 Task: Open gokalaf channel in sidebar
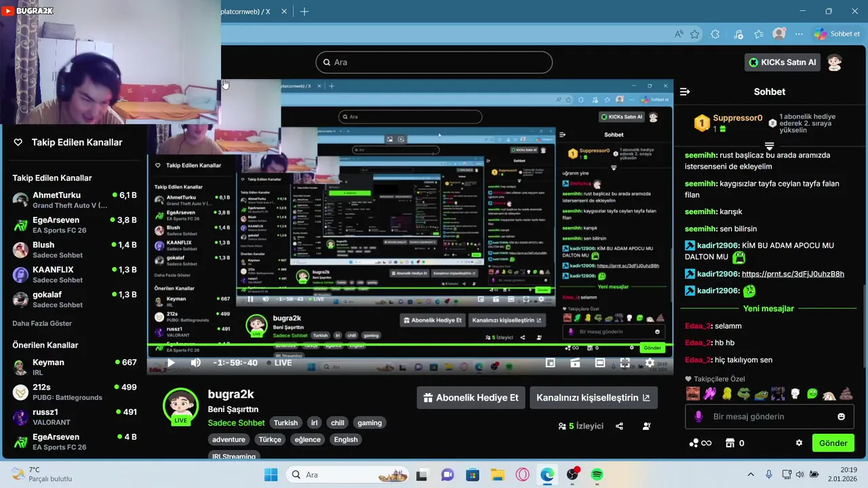pyautogui.click(x=75, y=299)
